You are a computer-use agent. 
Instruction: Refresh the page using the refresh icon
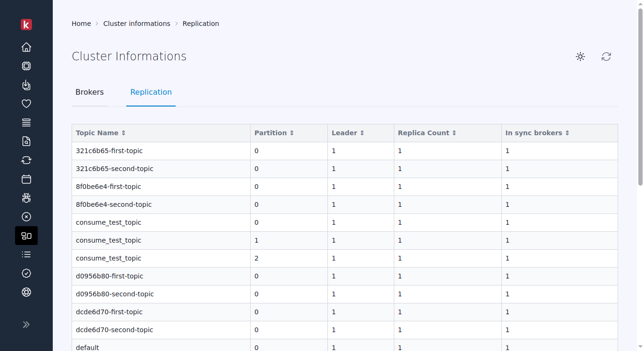pos(606,57)
